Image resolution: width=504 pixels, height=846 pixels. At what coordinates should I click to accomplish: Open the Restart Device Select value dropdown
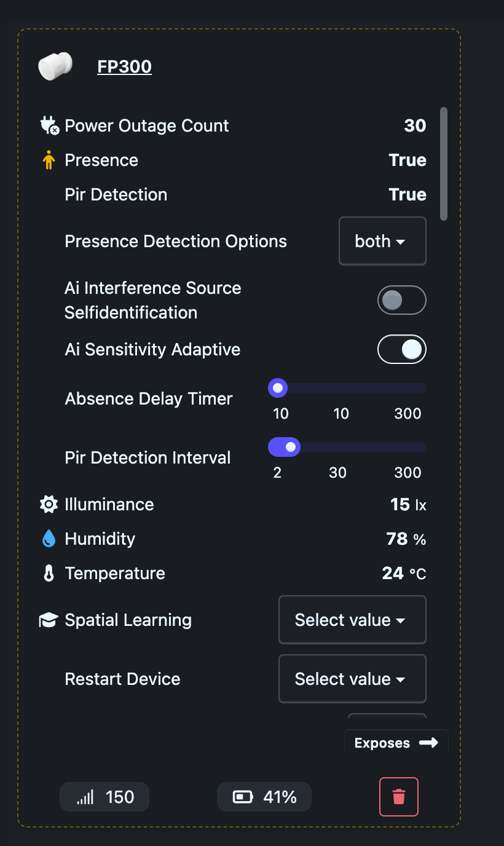click(x=352, y=679)
